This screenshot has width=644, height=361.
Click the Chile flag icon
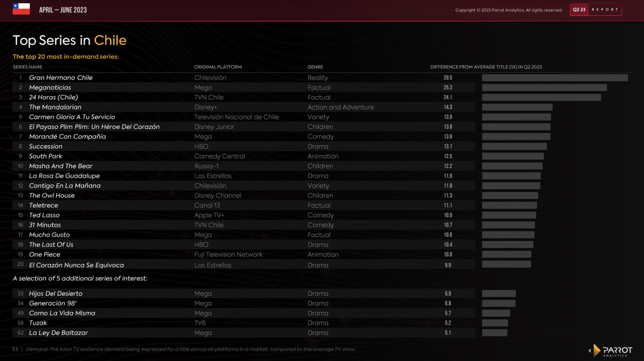point(21,9)
